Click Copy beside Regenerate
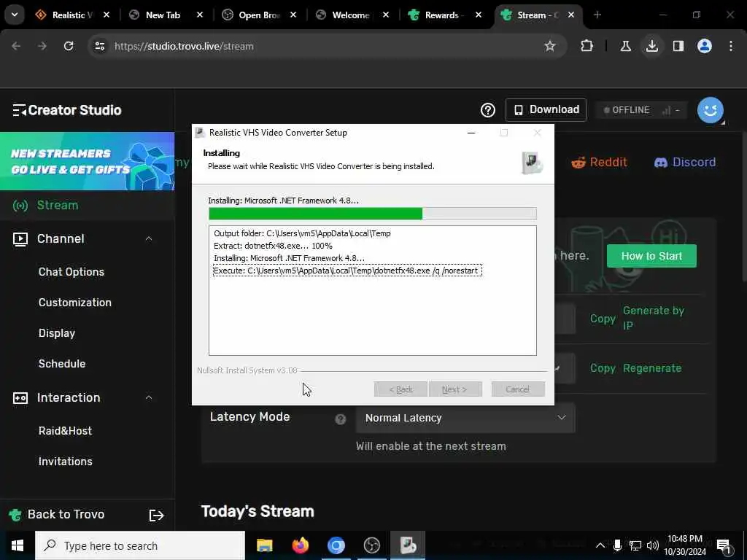 (603, 368)
